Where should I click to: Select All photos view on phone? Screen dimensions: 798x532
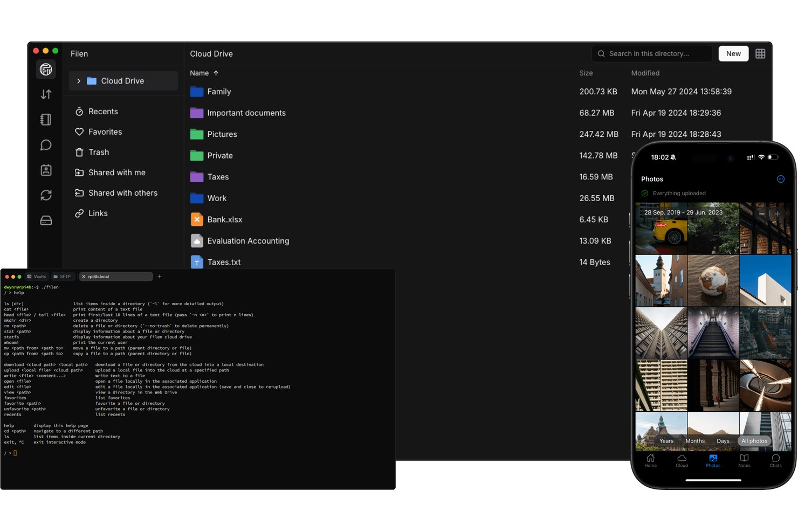pyautogui.click(x=754, y=441)
